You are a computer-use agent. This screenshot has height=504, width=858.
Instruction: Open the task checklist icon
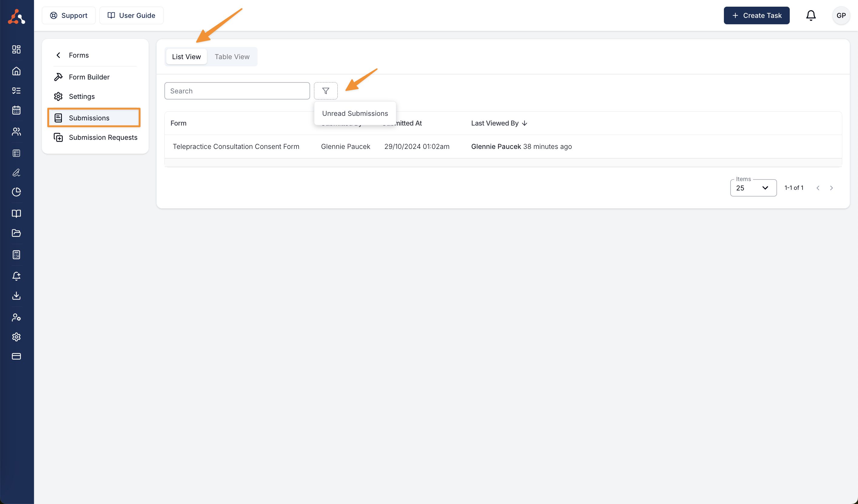pyautogui.click(x=16, y=91)
